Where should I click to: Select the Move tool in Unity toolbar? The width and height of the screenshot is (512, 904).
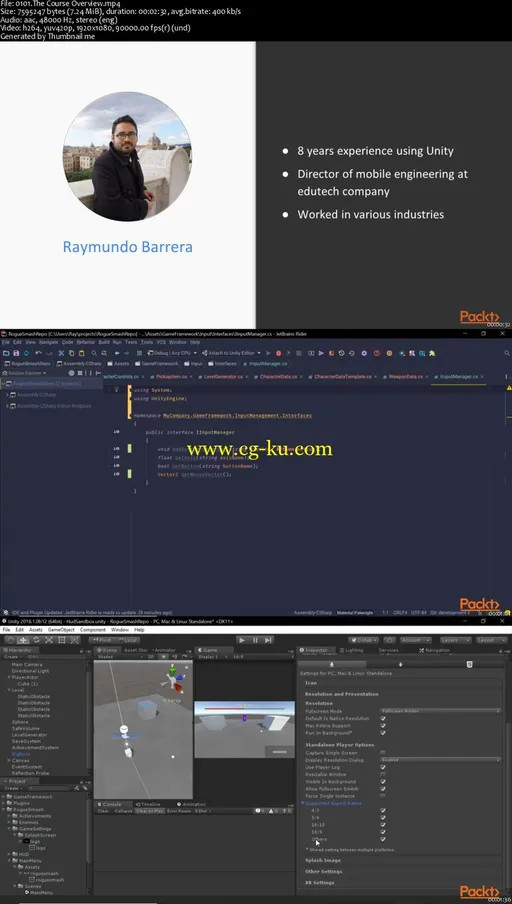24,640
